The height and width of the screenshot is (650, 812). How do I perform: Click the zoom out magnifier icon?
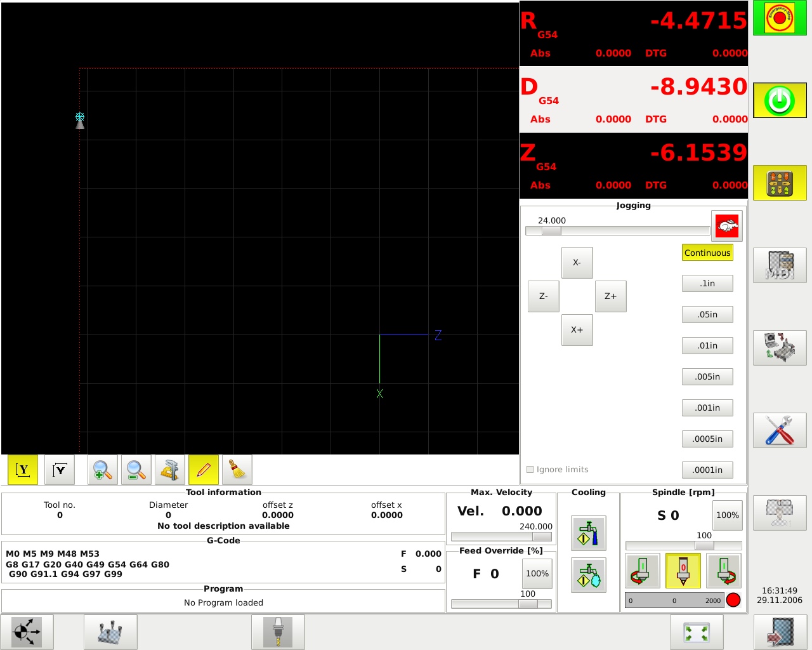[136, 470]
